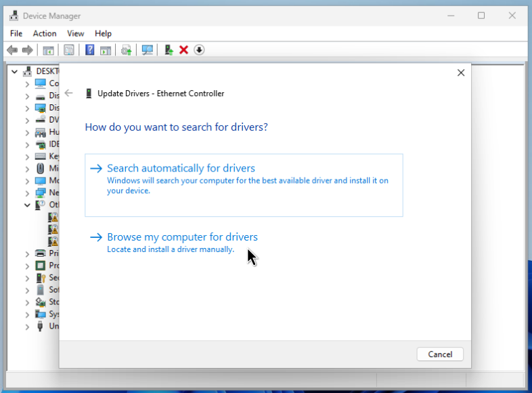
Task: Open the View menu
Action: [76, 33]
